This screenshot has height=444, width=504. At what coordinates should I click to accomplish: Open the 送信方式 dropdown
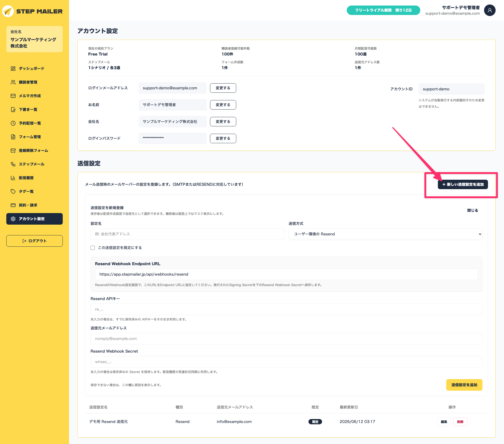[x=385, y=234]
